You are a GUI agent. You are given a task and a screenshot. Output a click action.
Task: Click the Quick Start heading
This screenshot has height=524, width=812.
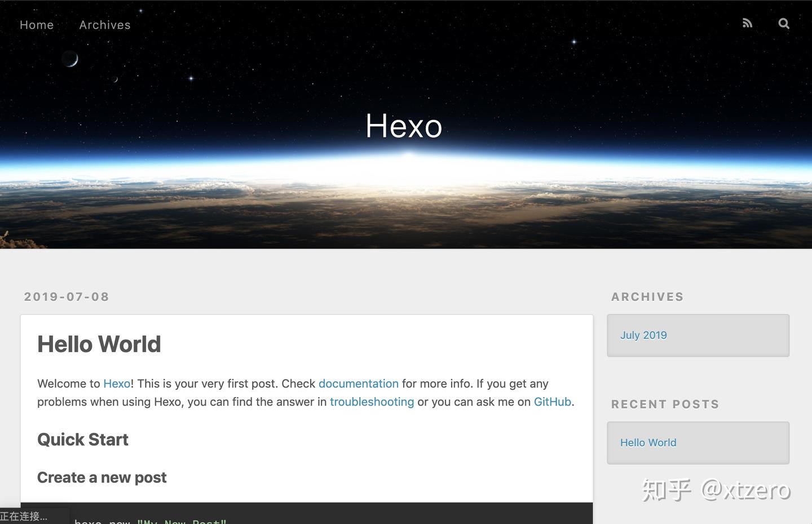tap(83, 439)
